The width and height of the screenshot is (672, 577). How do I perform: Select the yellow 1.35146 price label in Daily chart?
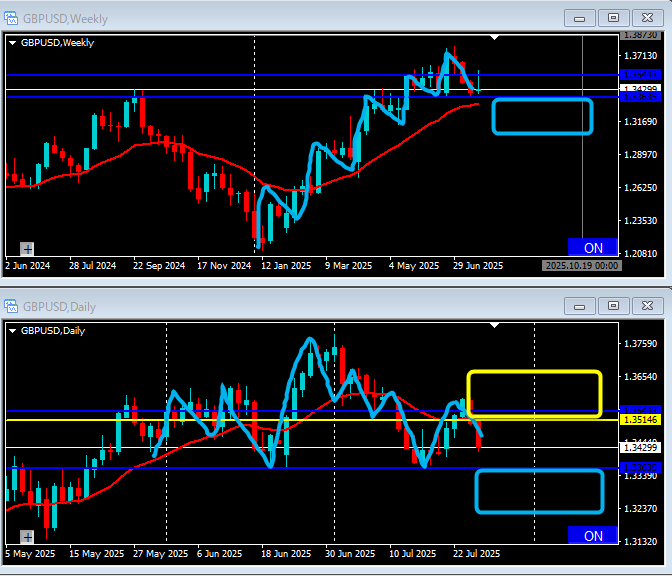click(x=640, y=420)
